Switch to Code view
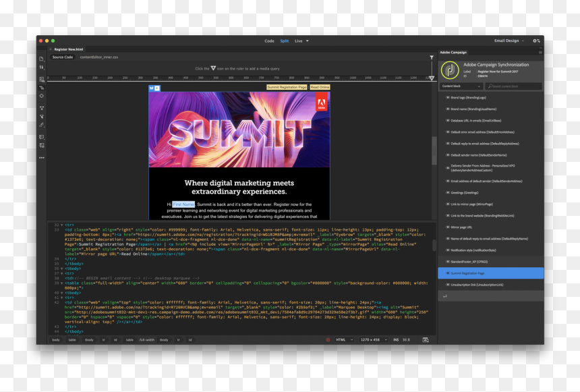 (269, 41)
